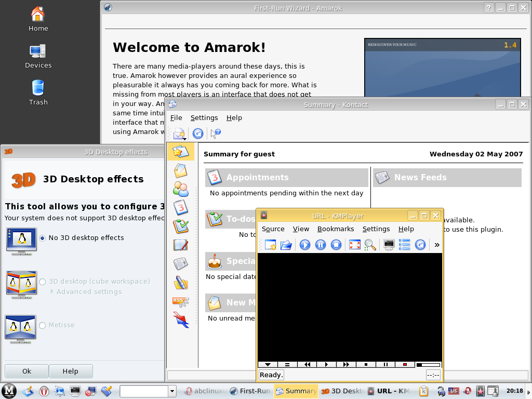
Task: Open the last Kontact sidebar sync arrows icon
Action: tap(180, 320)
